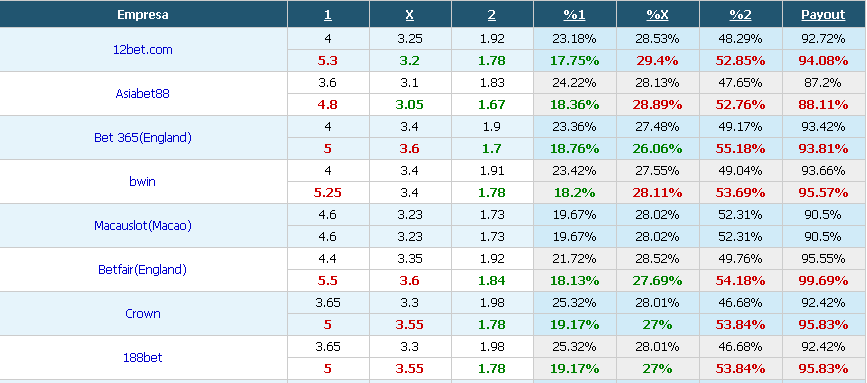Open the Bet 365(England) link

point(143,138)
